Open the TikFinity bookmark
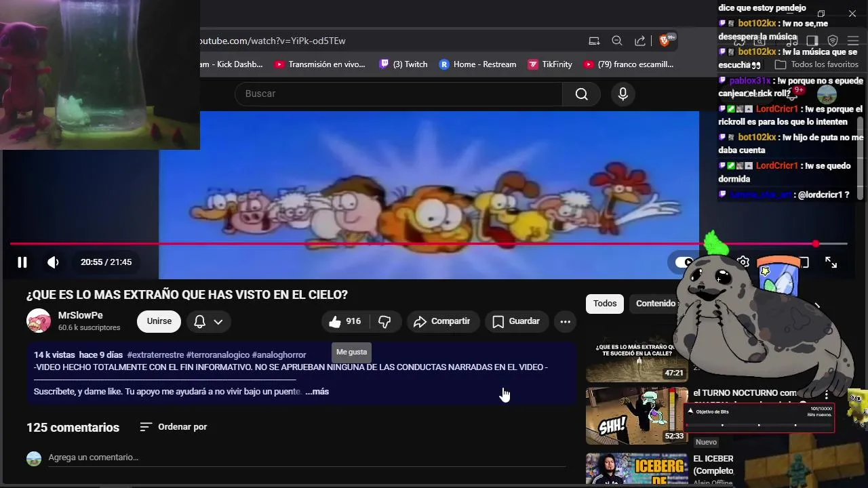 click(x=551, y=64)
